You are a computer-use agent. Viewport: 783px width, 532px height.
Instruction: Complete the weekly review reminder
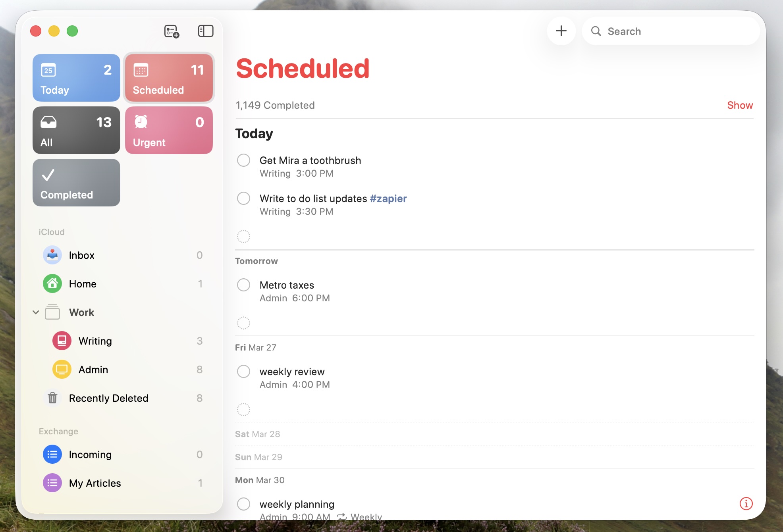click(243, 371)
